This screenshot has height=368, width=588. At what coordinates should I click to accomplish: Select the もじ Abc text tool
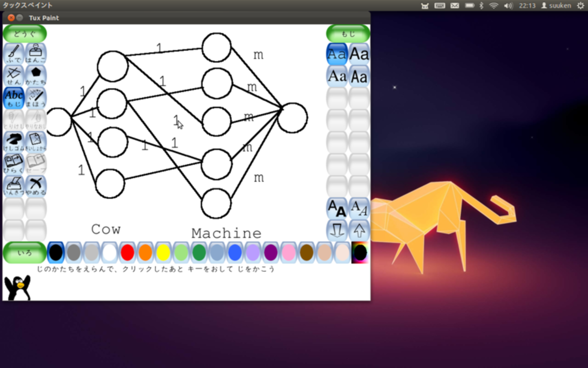pyautogui.click(x=14, y=98)
